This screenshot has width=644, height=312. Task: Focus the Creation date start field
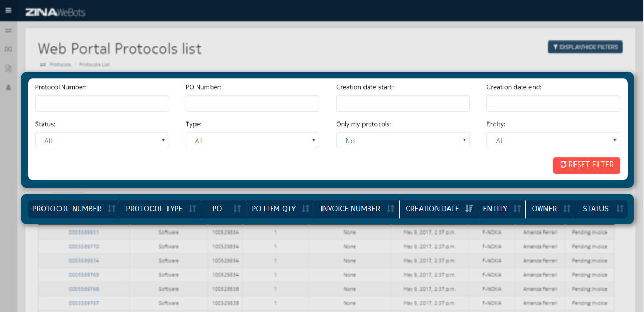point(403,103)
